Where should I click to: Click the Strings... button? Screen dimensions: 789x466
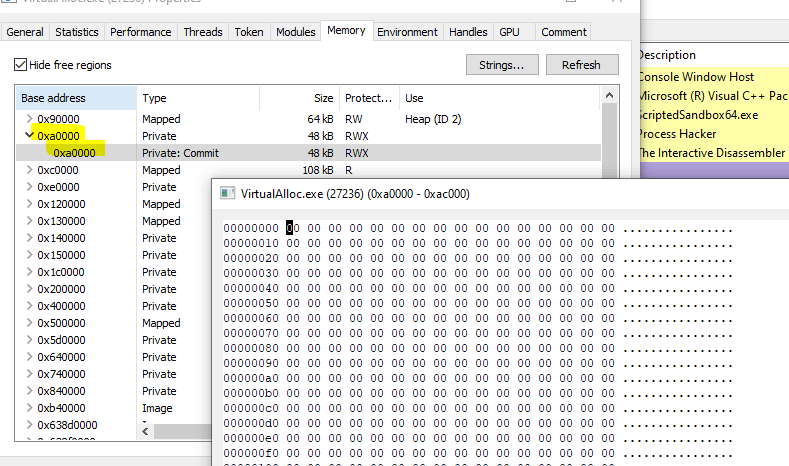(502, 65)
